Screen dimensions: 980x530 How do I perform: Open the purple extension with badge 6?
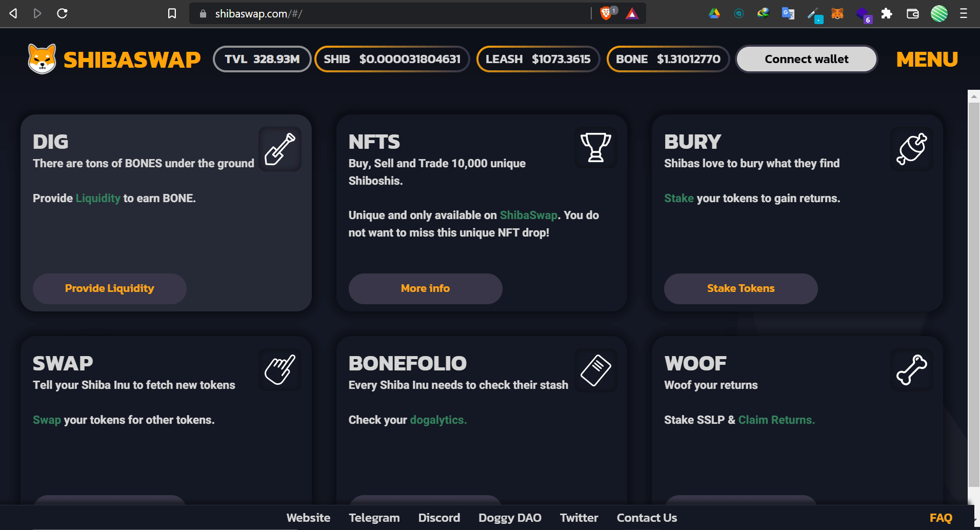[863, 14]
